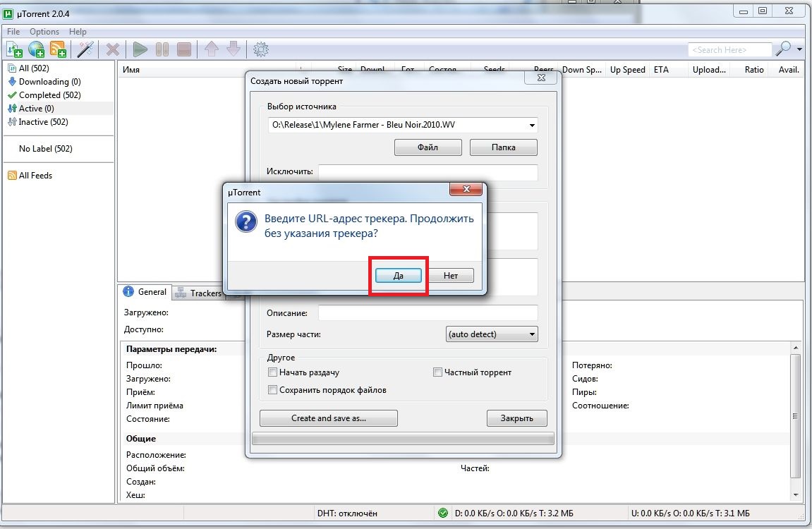Click the Move Up Queue arrow icon
Image resolution: width=812 pixels, height=529 pixels.
click(211, 49)
